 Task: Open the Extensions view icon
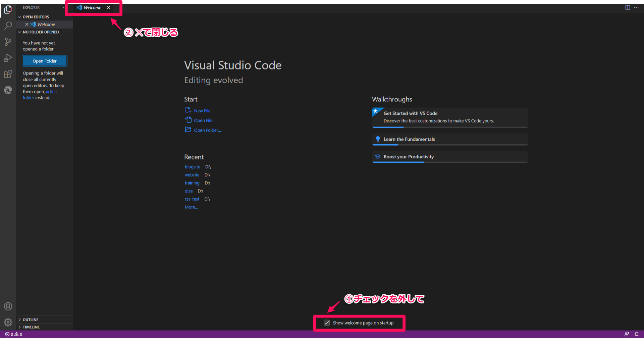[8, 74]
